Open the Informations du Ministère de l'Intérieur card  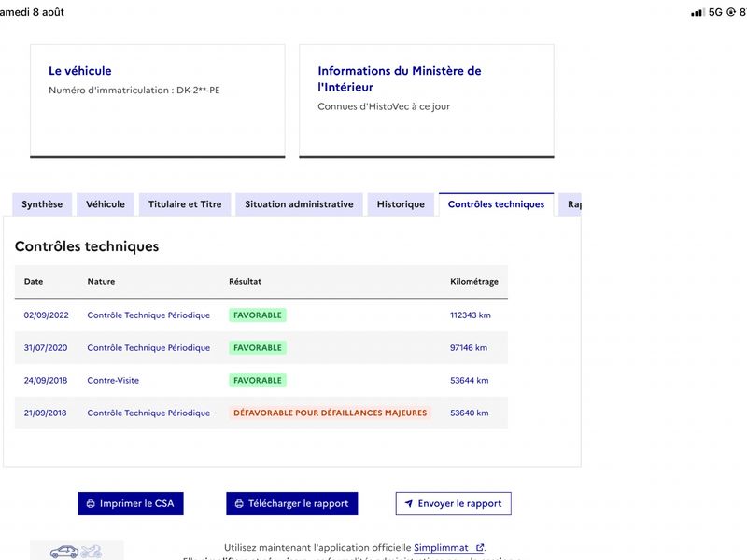coord(427,101)
